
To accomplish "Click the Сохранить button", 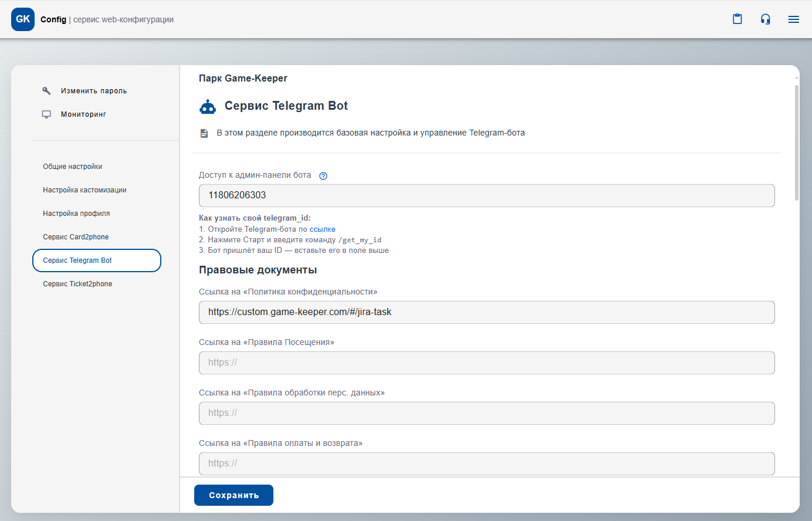I will coord(234,495).
